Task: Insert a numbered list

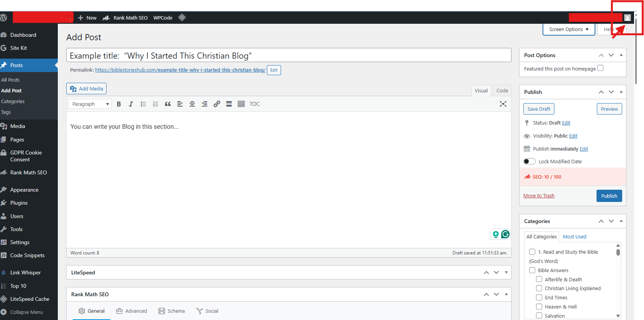Action: point(155,104)
